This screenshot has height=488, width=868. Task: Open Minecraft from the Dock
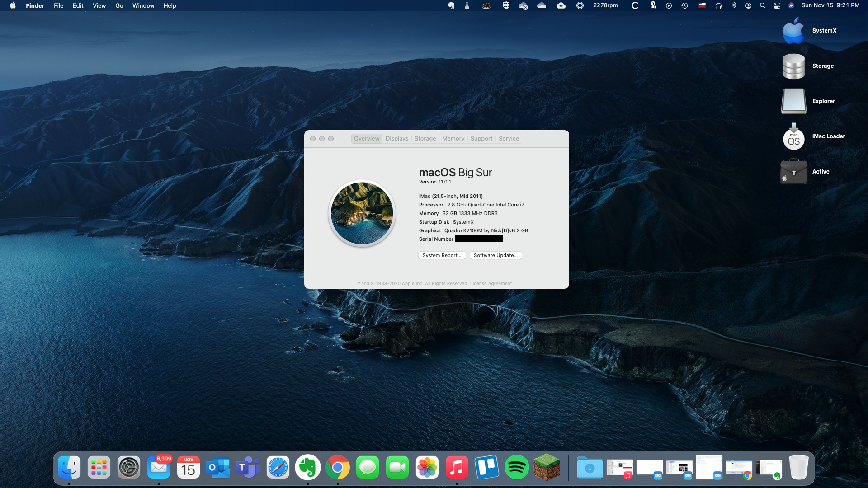click(x=546, y=468)
